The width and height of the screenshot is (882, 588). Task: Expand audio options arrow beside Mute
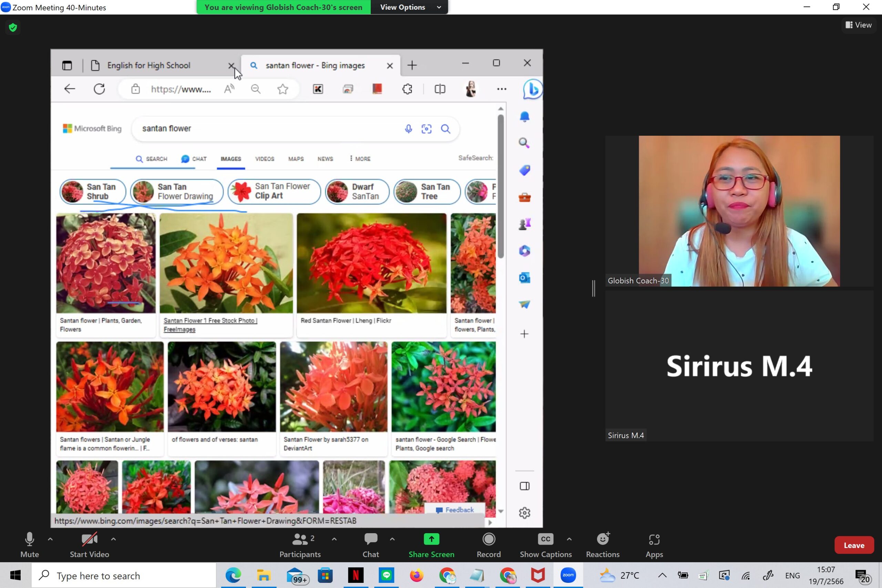click(50, 539)
